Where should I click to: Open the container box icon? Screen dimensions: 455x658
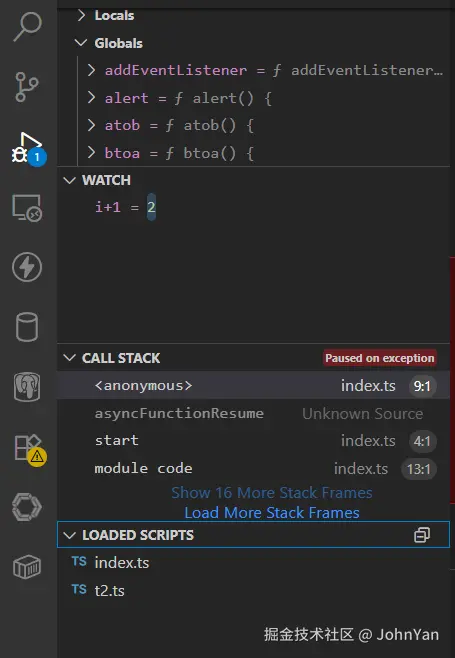pos(27,567)
